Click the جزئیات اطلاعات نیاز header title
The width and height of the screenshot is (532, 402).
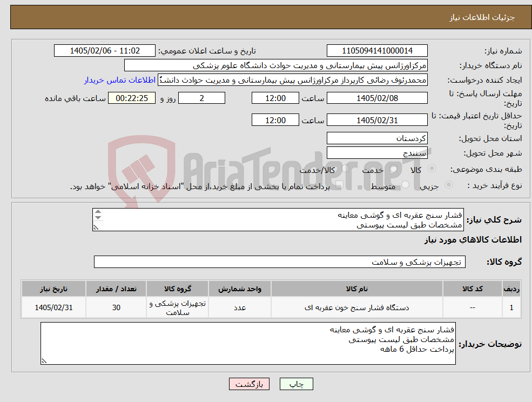click(482, 17)
